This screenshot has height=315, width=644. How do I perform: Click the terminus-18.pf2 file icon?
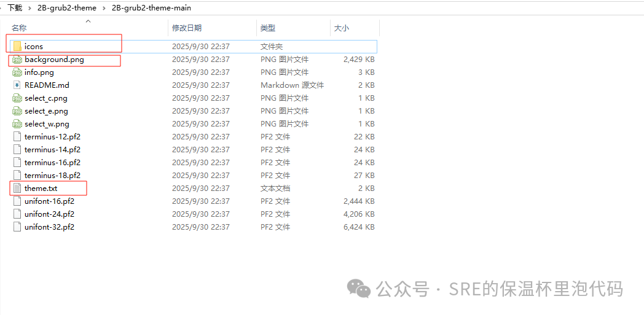(x=17, y=176)
